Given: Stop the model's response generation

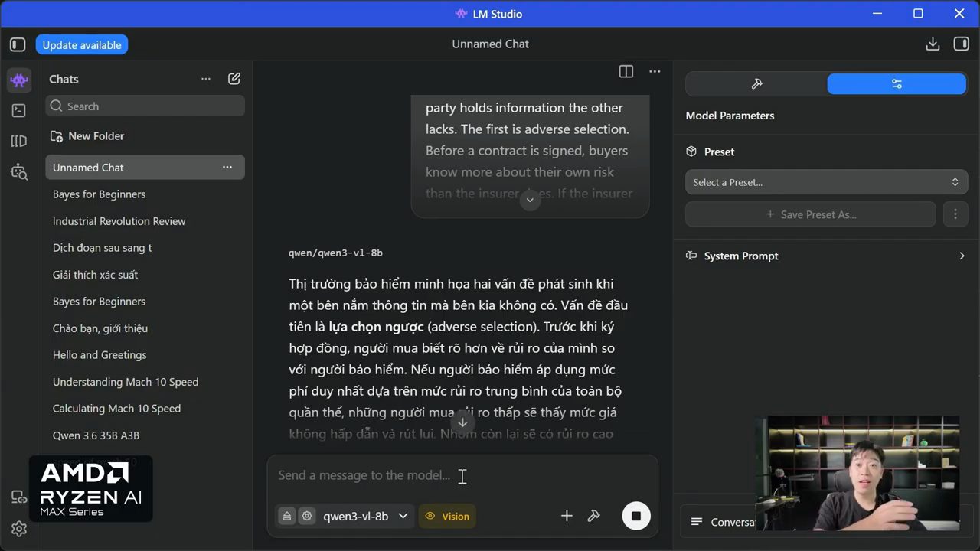Looking at the screenshot, I should [x=635, y=516].
